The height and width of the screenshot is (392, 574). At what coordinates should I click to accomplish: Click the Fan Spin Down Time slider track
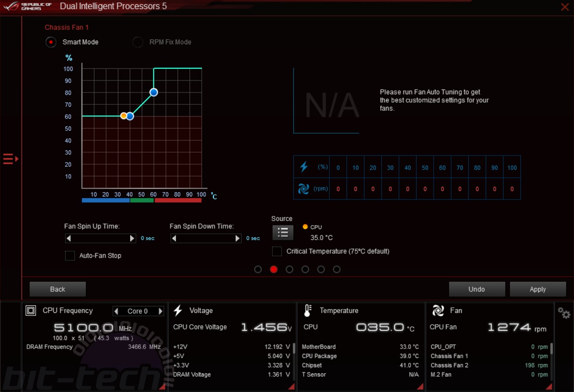click(x=206, y=238)
